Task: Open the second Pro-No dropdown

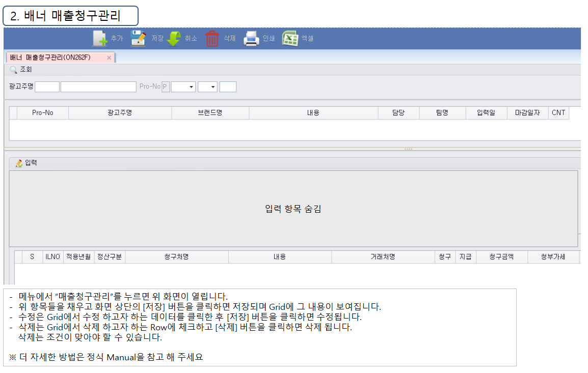Action: 208,87
